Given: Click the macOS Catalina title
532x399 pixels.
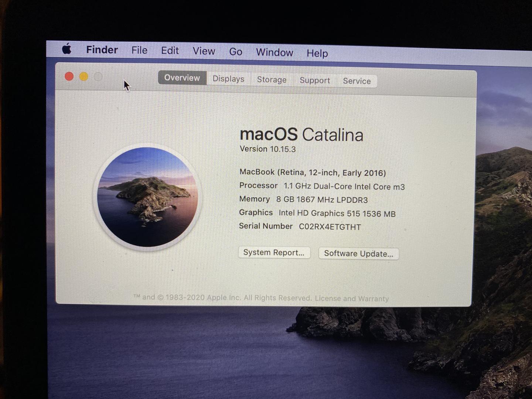Looking at the screenshot, I should (301, 134).
